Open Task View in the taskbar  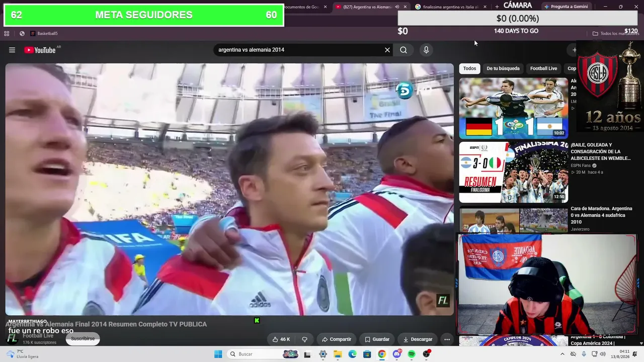(x=307, y=354)
